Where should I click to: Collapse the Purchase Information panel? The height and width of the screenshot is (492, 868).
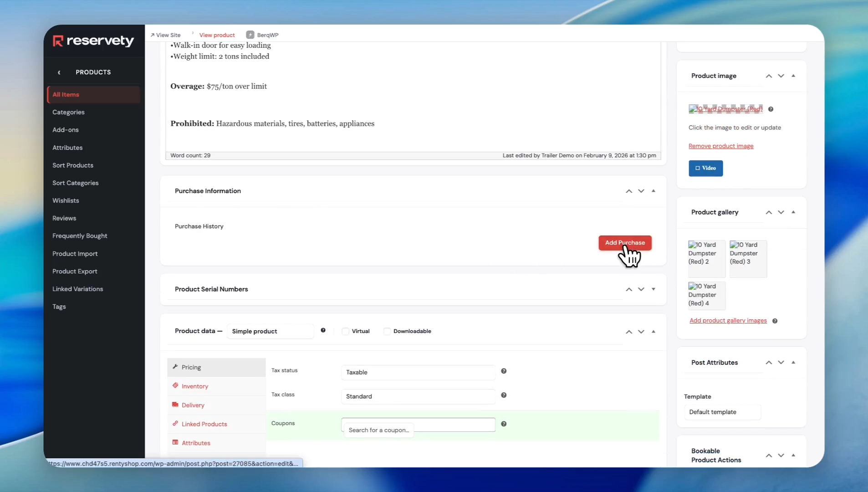tap(654, 191)
